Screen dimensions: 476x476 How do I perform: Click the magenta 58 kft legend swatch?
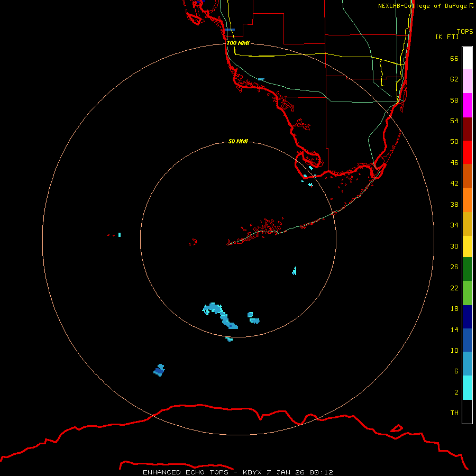point(467,105)
